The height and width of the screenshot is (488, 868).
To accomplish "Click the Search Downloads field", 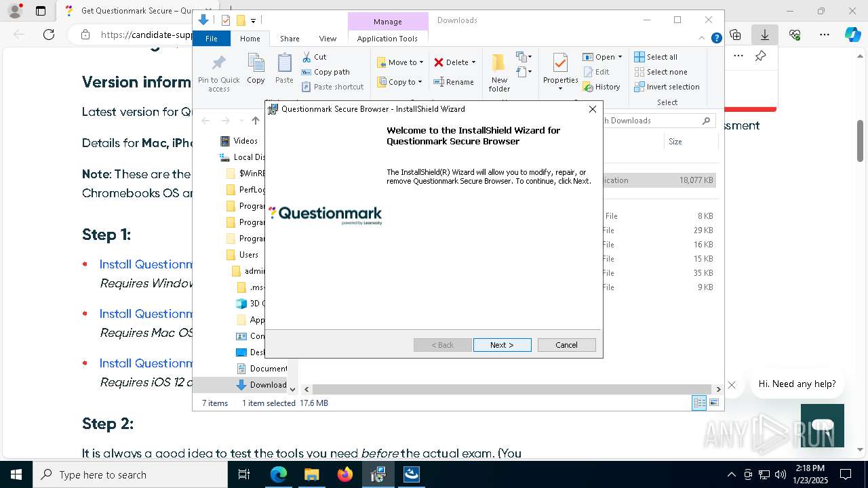I will (658, 121).
